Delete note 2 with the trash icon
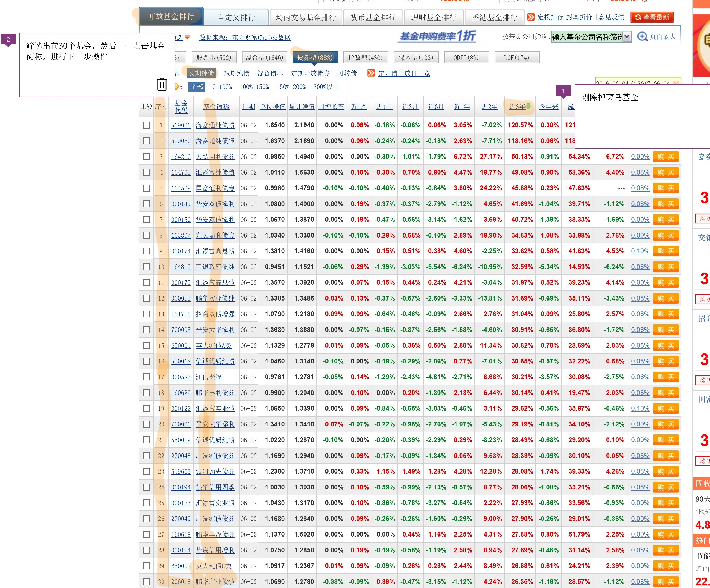710x588 pixels. coord(162,84)
